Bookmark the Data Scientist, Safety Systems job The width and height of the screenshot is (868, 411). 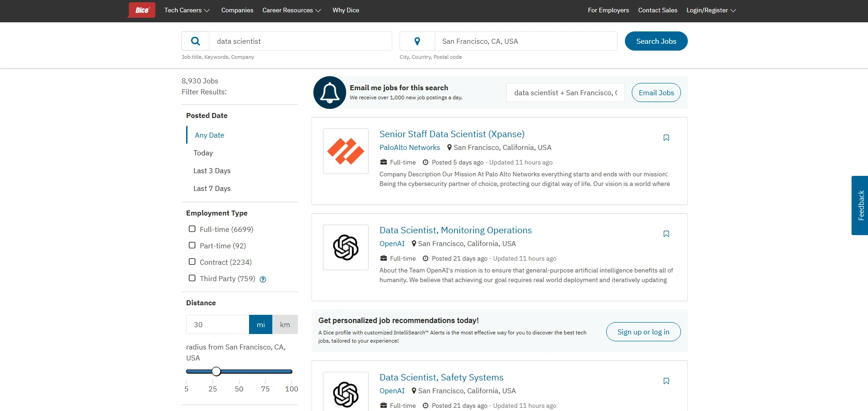(666, 381)
